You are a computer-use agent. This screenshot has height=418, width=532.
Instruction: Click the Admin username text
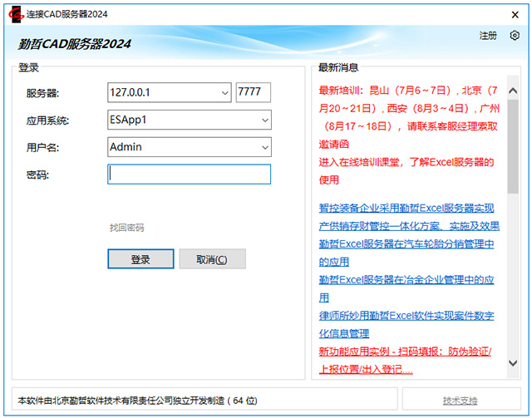[126, 147]
